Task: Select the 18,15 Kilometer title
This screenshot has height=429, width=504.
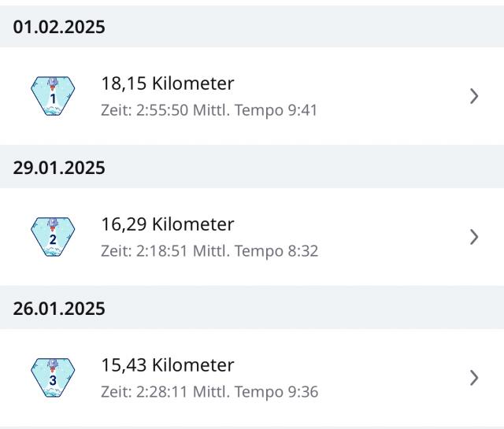Action: click(168, 83)
